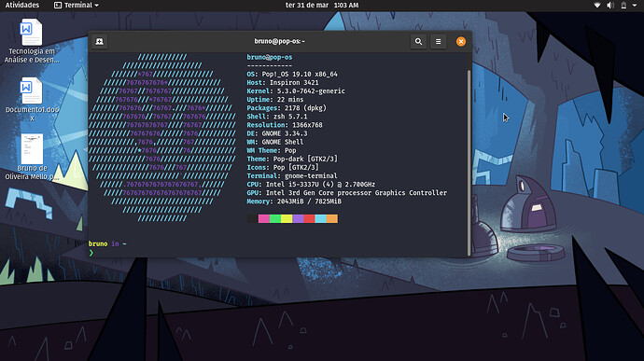Click the pink color block
Screen dimensions: 644x361
pos(264,218)
